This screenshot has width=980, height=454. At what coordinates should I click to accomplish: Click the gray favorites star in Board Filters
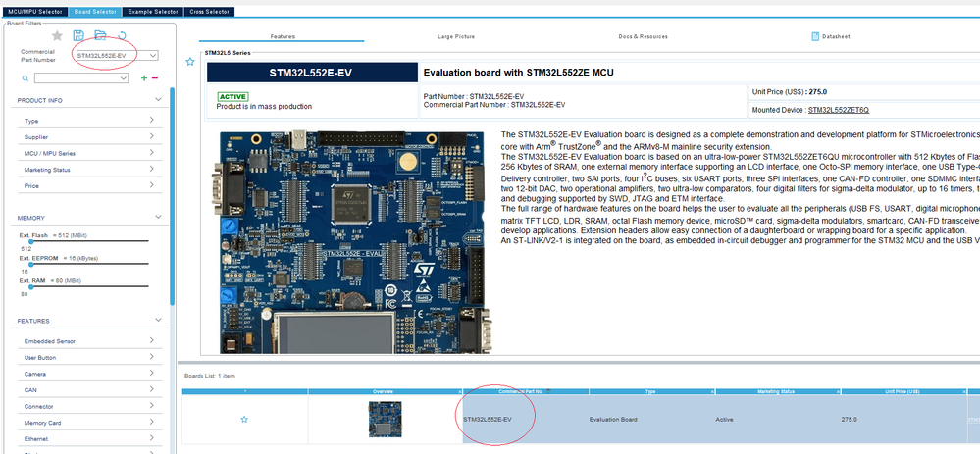click(x=57, y=35)
